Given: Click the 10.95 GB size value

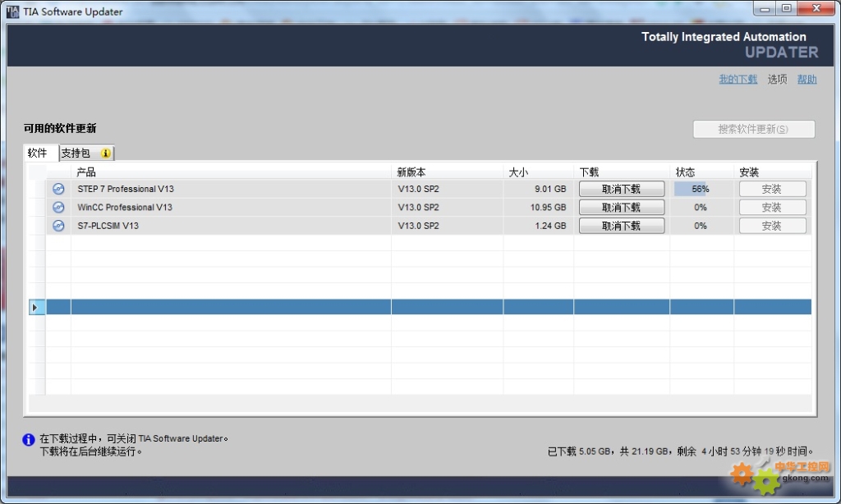Looking at the screenshot, I should click(x=548, y=207).
